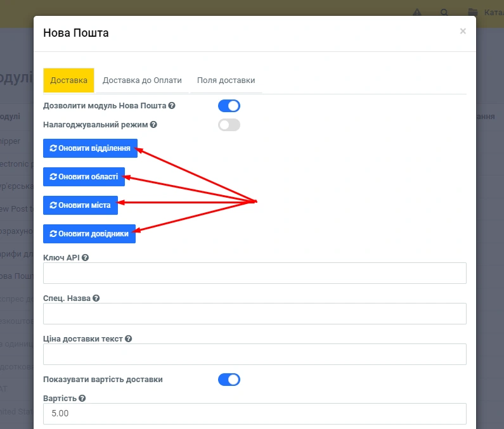Click help icon next to Вартість label
The width and height of the screenshot is (504, 429).
(82, 399)
